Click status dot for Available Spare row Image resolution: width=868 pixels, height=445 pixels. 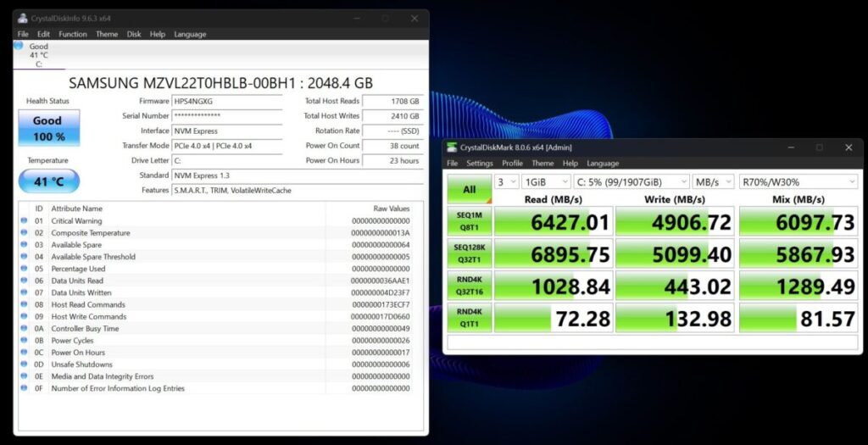pos(24,245)
